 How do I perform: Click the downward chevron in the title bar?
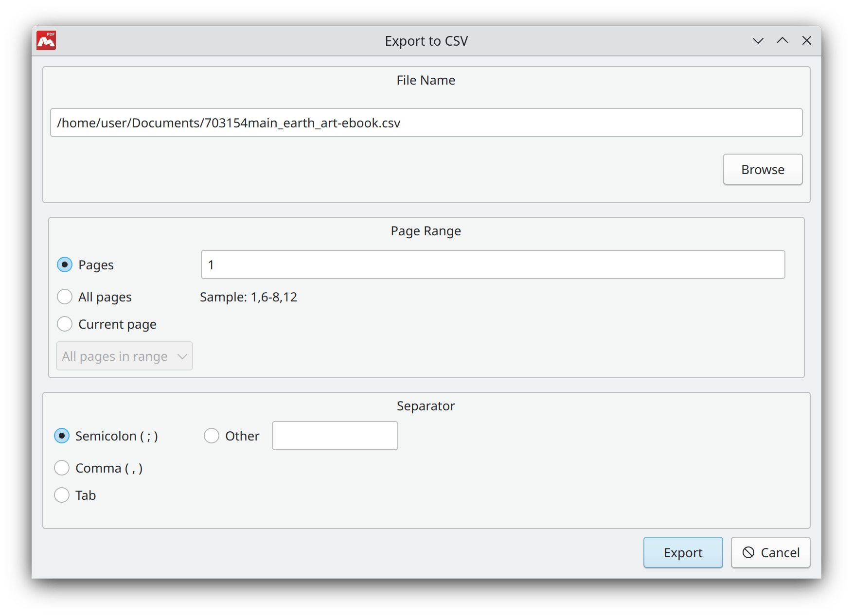tap(757, 40)
